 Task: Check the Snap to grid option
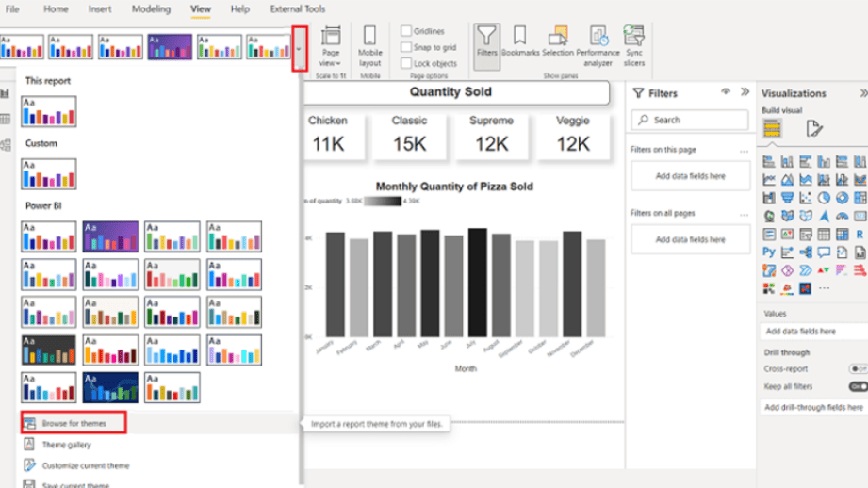pos(406,47)
